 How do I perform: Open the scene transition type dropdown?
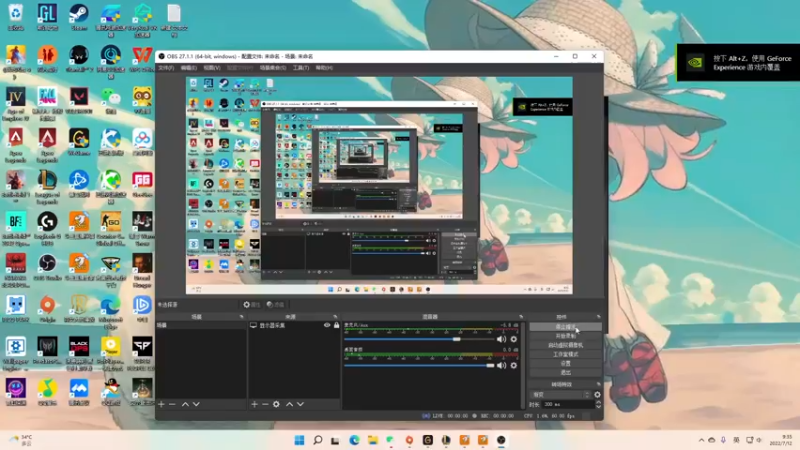pyautogui.click(x=560, y=394)
